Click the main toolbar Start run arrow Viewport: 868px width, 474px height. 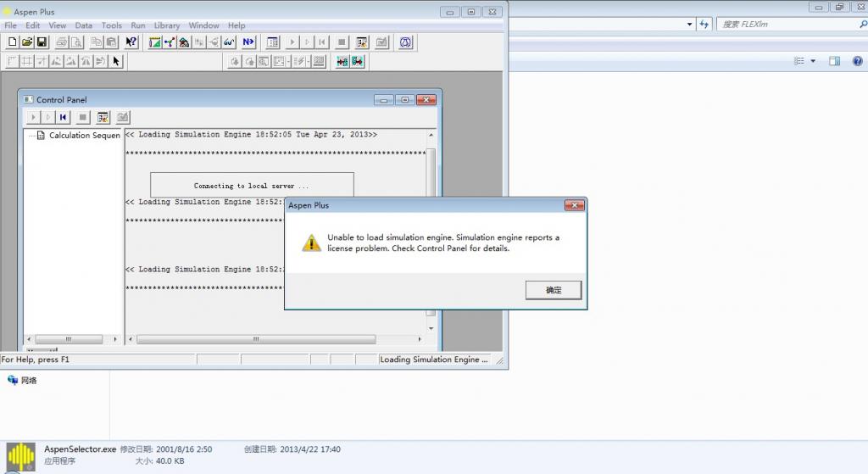coord(292,42)
